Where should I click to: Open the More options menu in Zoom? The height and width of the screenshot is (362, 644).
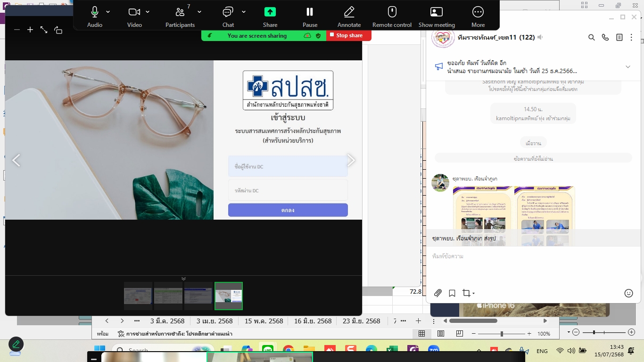pyautogui.click(x=478, y=16)
